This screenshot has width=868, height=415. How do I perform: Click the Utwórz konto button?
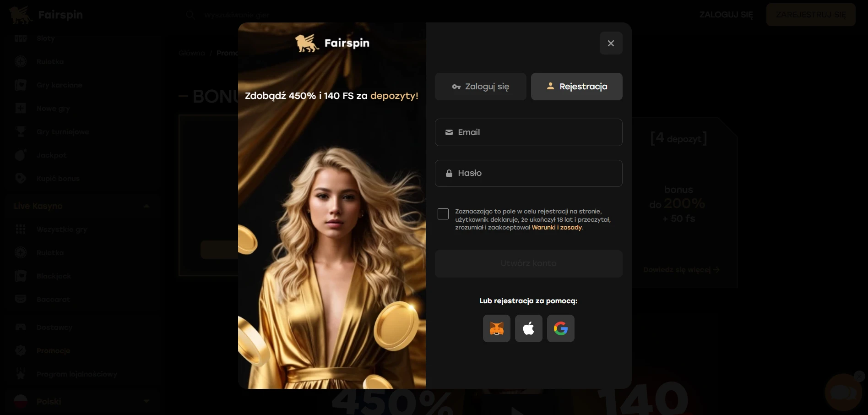(529, 263)
